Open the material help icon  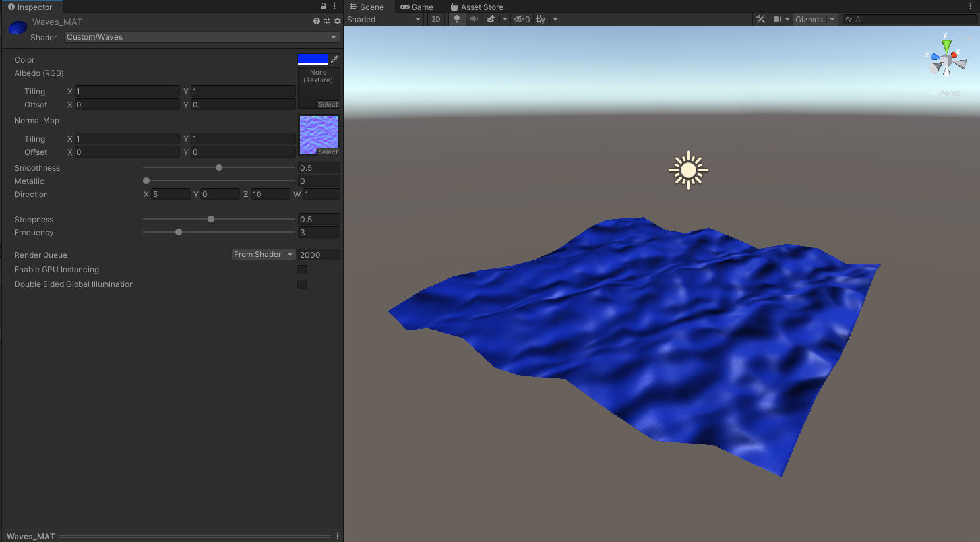[x=317, y=21]
